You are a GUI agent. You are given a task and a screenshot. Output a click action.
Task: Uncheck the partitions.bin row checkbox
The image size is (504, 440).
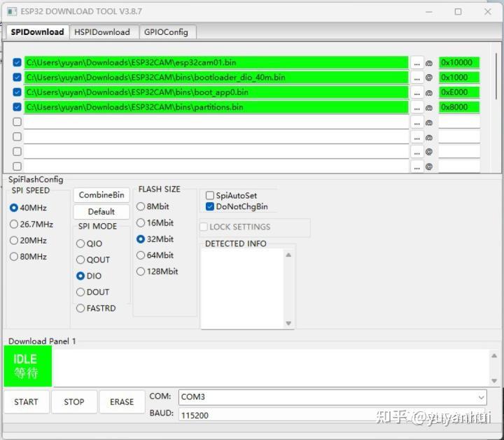click(x=17, y=107)
